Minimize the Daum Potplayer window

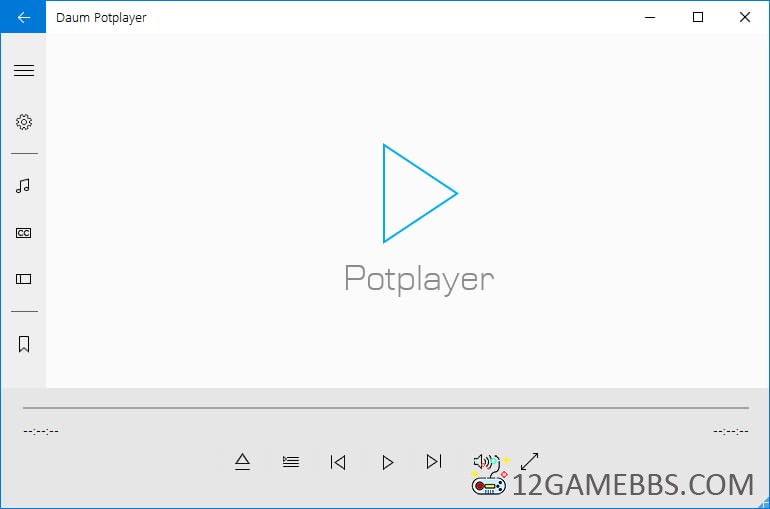[x=650, y=17]
